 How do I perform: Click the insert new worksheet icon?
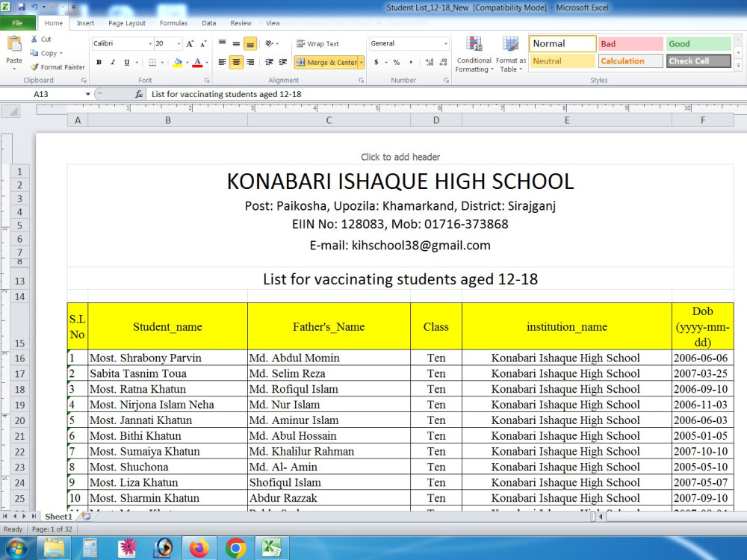(x=86, y=516)
